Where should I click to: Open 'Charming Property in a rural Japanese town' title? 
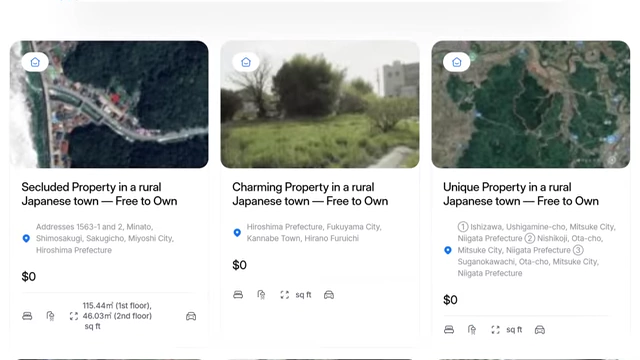[310, 194]
